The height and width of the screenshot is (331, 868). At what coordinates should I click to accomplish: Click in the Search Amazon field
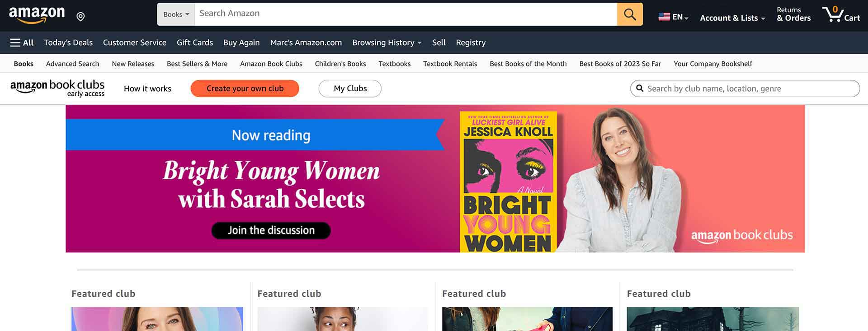[x=406, y=14]
